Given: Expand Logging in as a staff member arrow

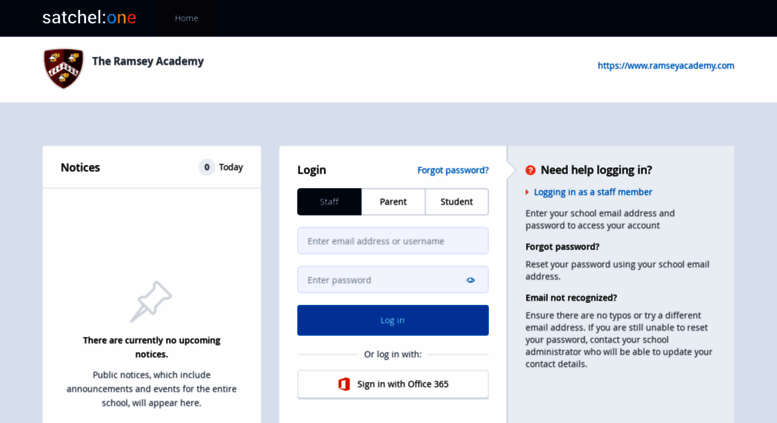Looking at the screenshot, I should click(x=527, y=192).
